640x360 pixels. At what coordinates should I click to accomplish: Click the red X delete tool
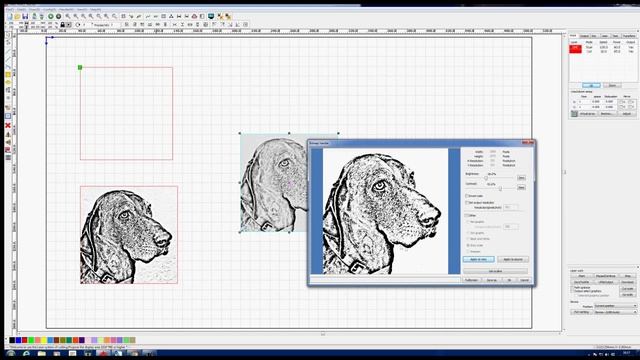8,125
